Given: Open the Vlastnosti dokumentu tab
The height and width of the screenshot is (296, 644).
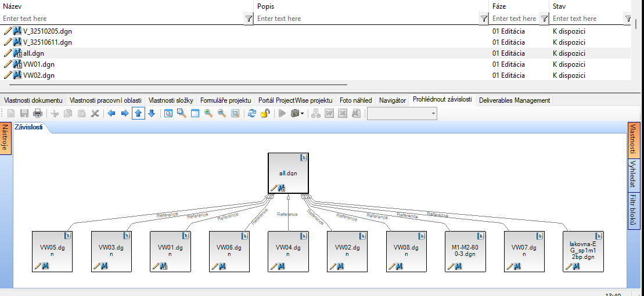Looking at the screenshot, I should (x=33, y=100).
